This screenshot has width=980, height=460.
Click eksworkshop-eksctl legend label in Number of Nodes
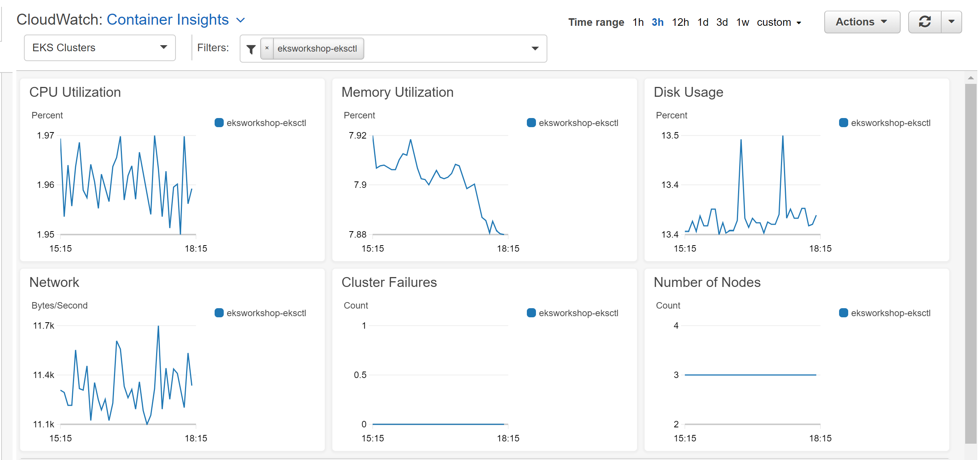[x=891, y=313]
